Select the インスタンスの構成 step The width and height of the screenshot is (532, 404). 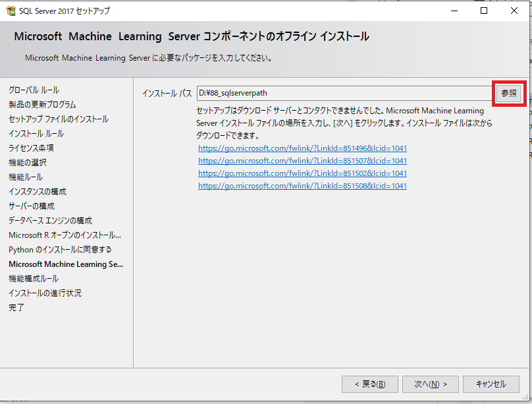(x=38, y=192)
